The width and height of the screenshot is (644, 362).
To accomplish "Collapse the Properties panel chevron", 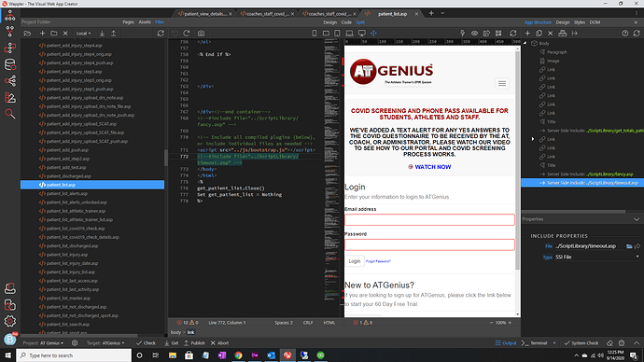I will point(637,219).
